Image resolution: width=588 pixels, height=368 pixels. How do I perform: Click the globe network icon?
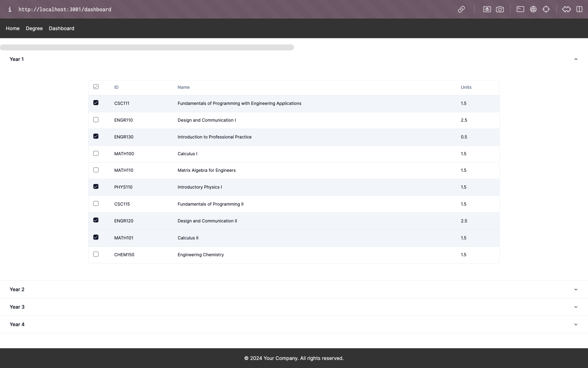(533, 9)
